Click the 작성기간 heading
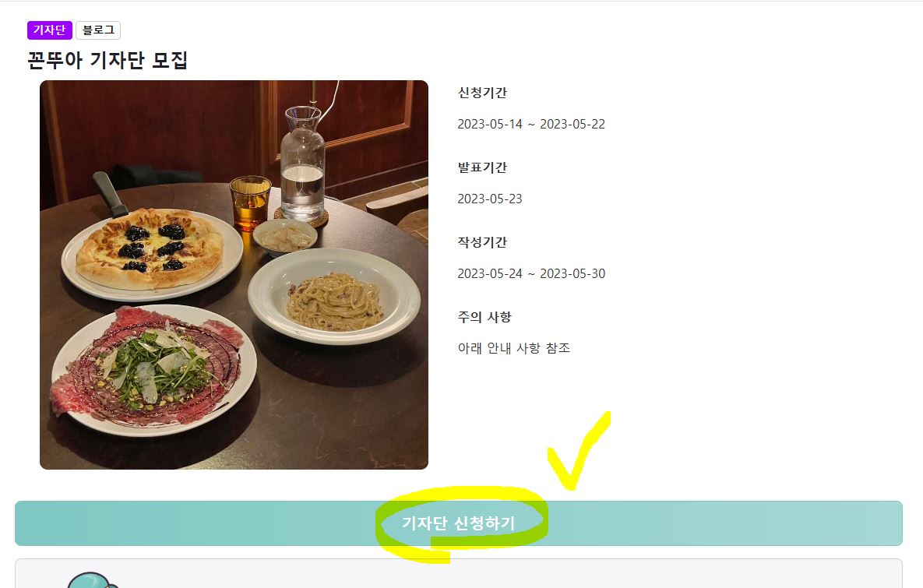923x588 pixels. (482, 242)
